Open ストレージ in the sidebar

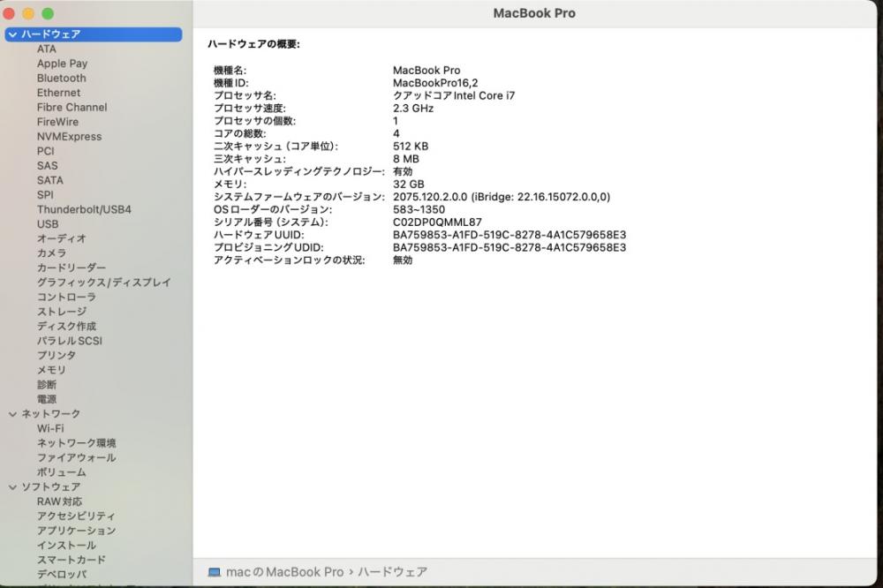click(x=62, y=312)
